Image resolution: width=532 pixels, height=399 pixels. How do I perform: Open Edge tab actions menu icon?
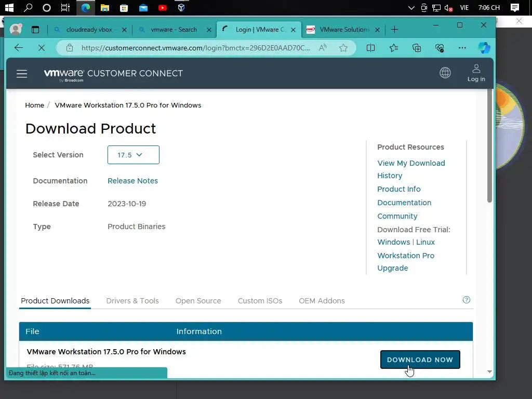click(x=35, y=30)
